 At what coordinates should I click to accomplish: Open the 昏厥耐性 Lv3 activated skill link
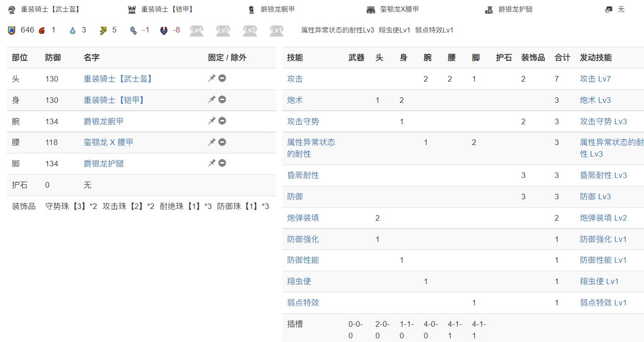click(603, 175)
